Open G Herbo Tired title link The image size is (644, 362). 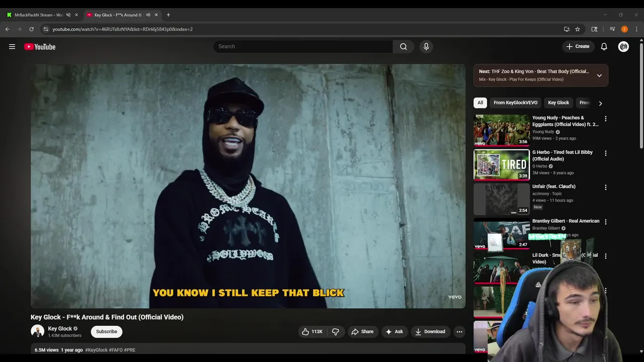pyautogui.click(x=562, y=155)
